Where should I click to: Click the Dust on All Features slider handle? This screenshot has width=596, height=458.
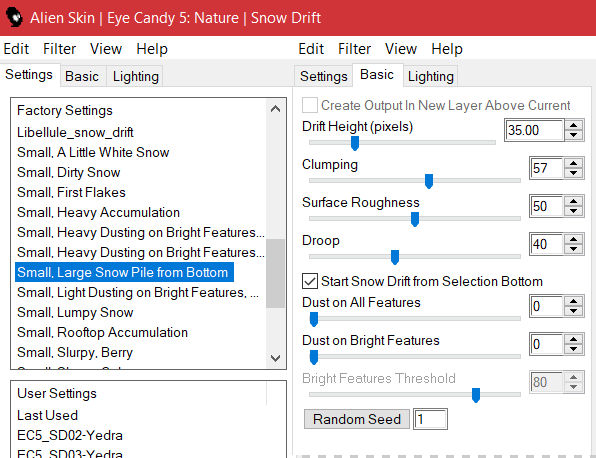point(314,319)
